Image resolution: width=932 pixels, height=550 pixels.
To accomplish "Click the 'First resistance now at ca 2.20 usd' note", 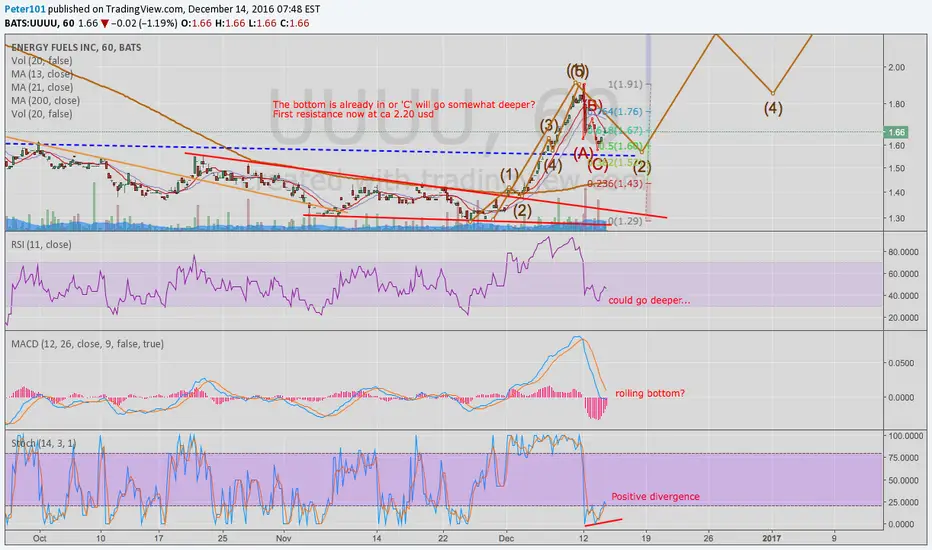I will pos(353,114).
